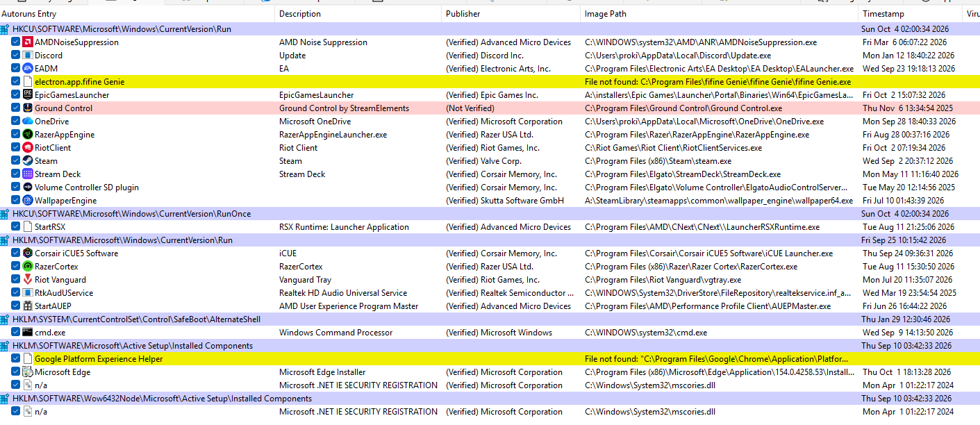This screenshot has width=980, height=425.
Task: Click the '(Not Verified)' publisher cell
Action: (470, 108)
